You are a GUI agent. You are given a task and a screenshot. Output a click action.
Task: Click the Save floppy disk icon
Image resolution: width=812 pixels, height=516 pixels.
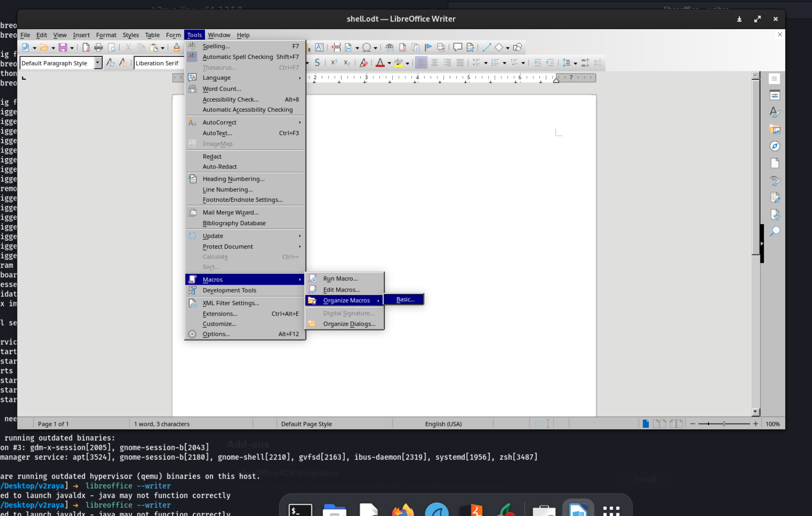click(x=62, y=47)
